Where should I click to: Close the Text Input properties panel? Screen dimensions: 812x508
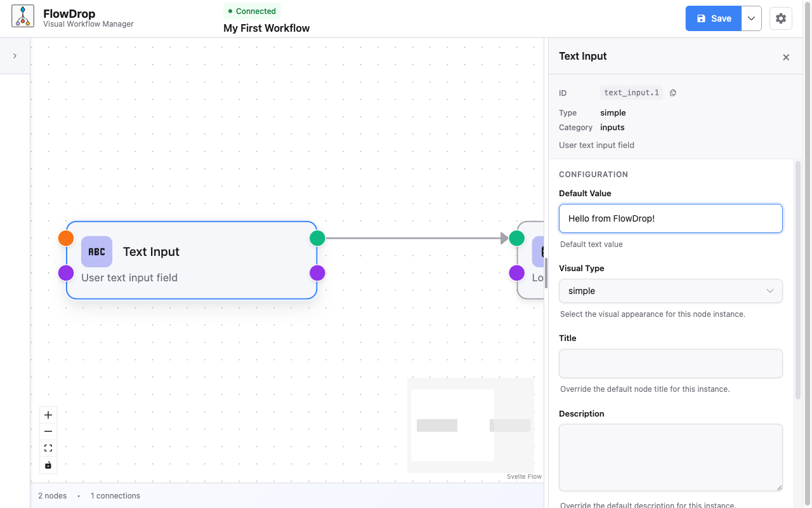(x=786, y=57)
